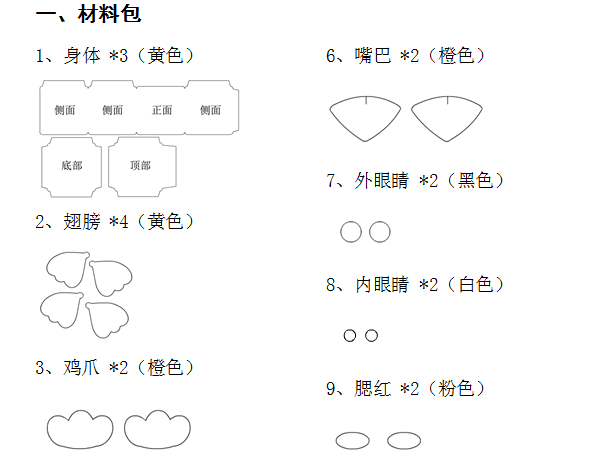The width and height of the screenshot is (600, 468).
Task: Select the 底部 body piece shape
Action: click(72, 167)
